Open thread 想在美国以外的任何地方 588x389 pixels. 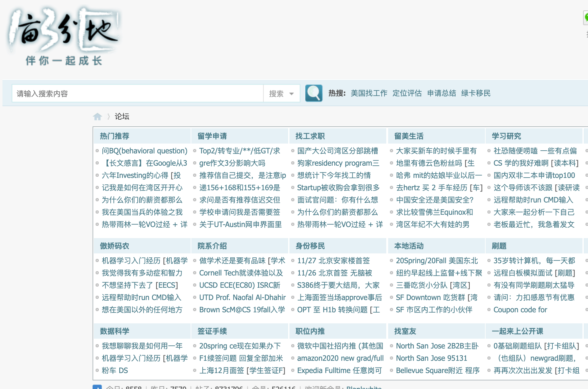[142, 310]
